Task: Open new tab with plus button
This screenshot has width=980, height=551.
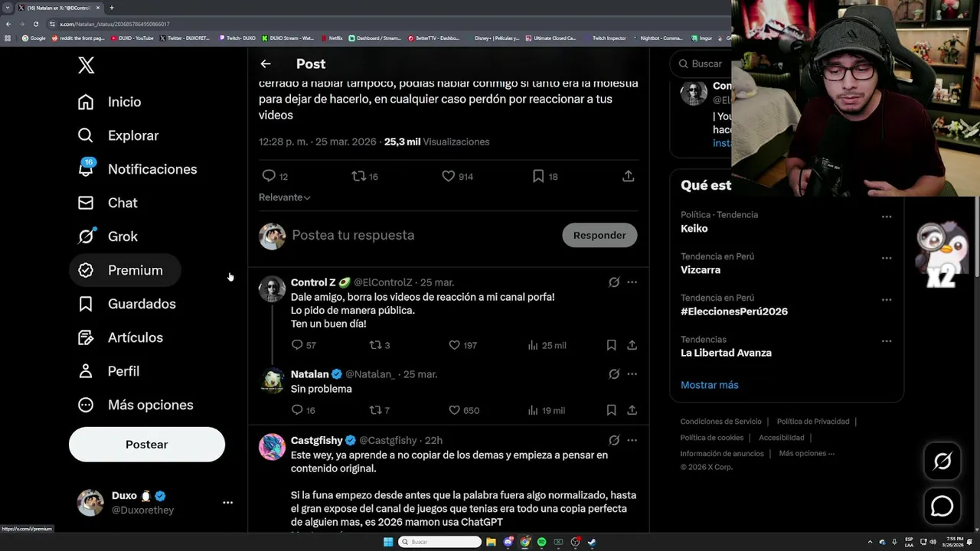Action: [x=111, y=8]
